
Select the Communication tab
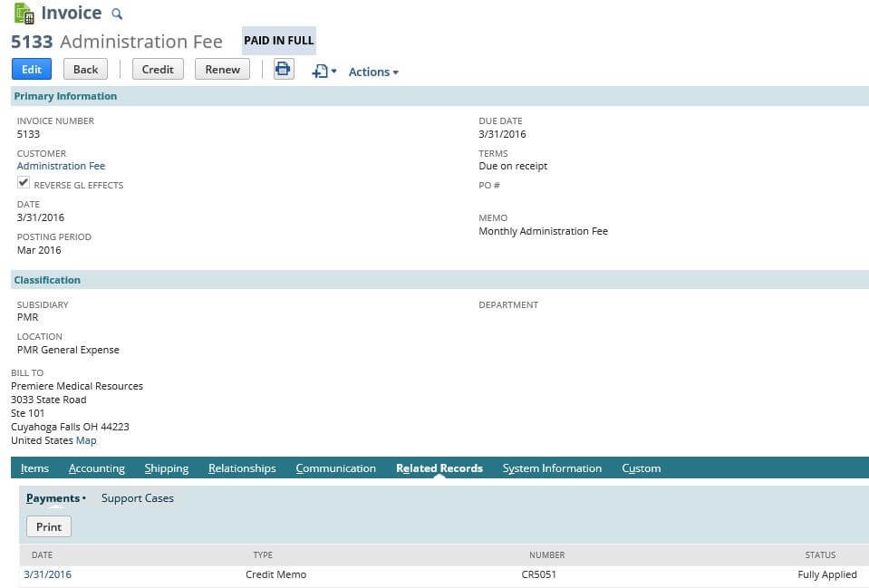coord(335,468)
